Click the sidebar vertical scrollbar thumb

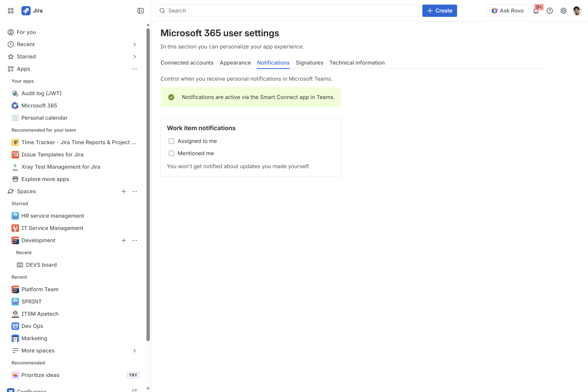pos(148,185)
